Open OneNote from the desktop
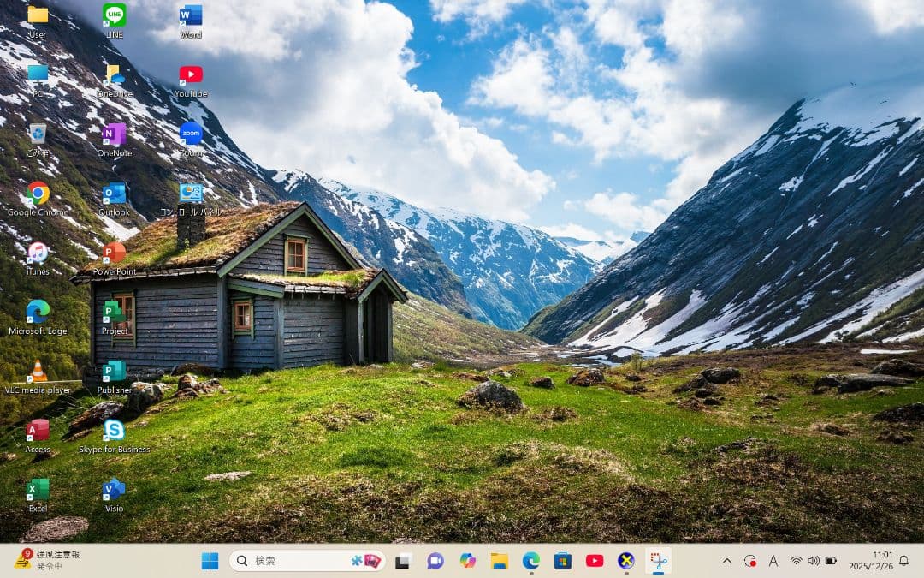The image size is (924, 578). coord(114,135)
